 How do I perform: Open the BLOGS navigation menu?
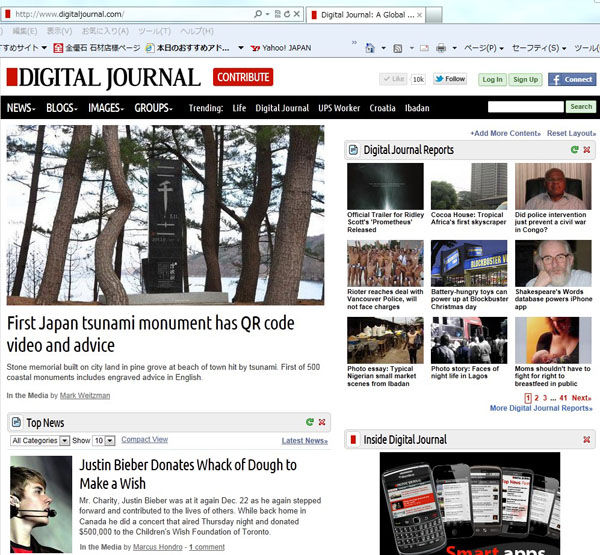pos(61,108)
